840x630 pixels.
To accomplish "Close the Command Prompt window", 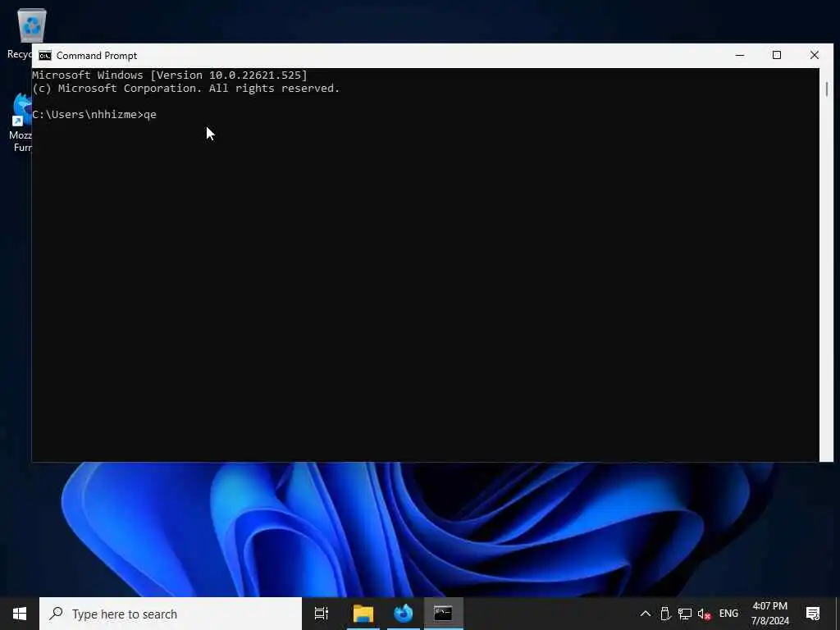I will point(815,55).
